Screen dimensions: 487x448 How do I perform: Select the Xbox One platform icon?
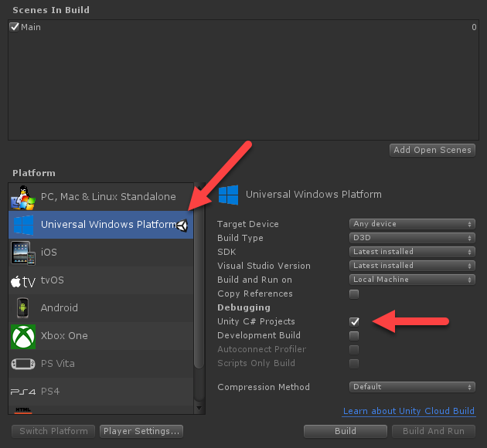coord(23,337)
